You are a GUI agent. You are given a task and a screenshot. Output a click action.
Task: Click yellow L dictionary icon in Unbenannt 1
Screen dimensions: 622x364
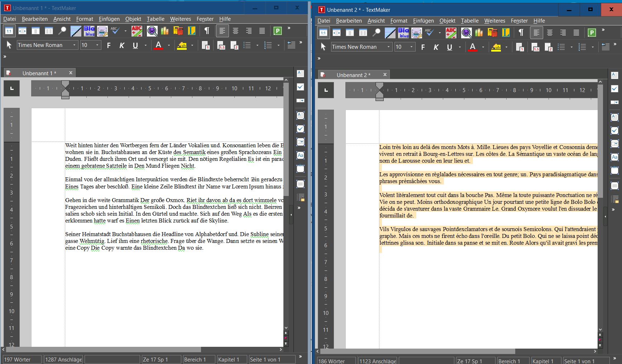tap(192, 31)
